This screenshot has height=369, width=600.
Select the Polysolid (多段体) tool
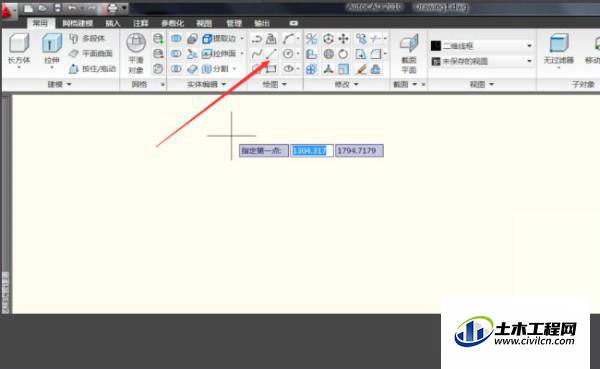tap(87, 38)
